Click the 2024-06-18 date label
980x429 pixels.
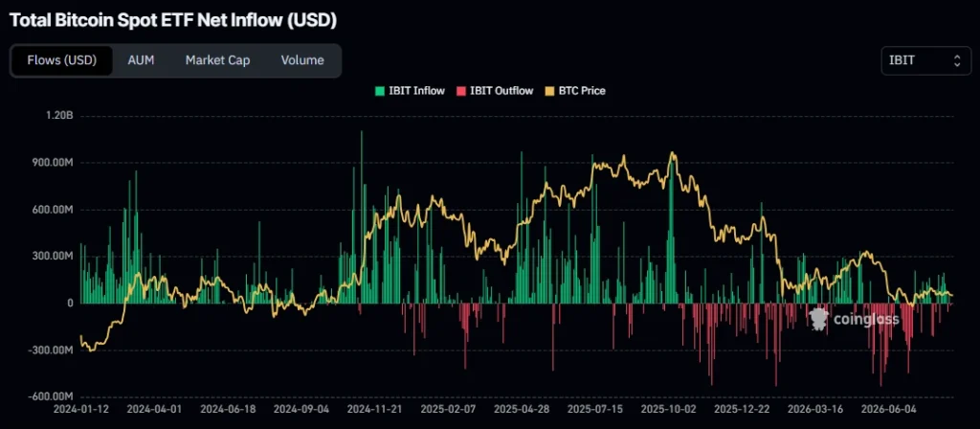coord(228,409)
